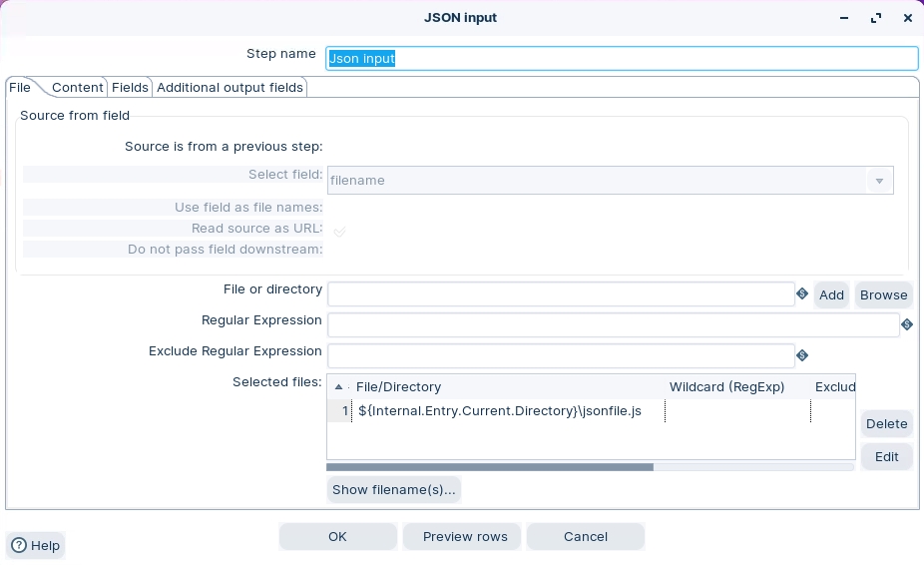
Task: Toggle the Read source as URL checkbox
Action: coord(339,231)
